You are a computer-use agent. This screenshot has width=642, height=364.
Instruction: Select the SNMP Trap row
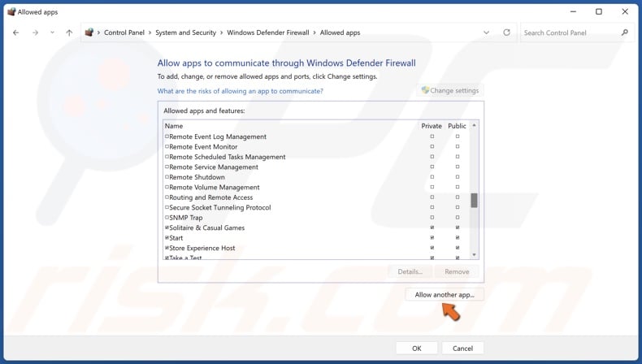tap(316, 218)
